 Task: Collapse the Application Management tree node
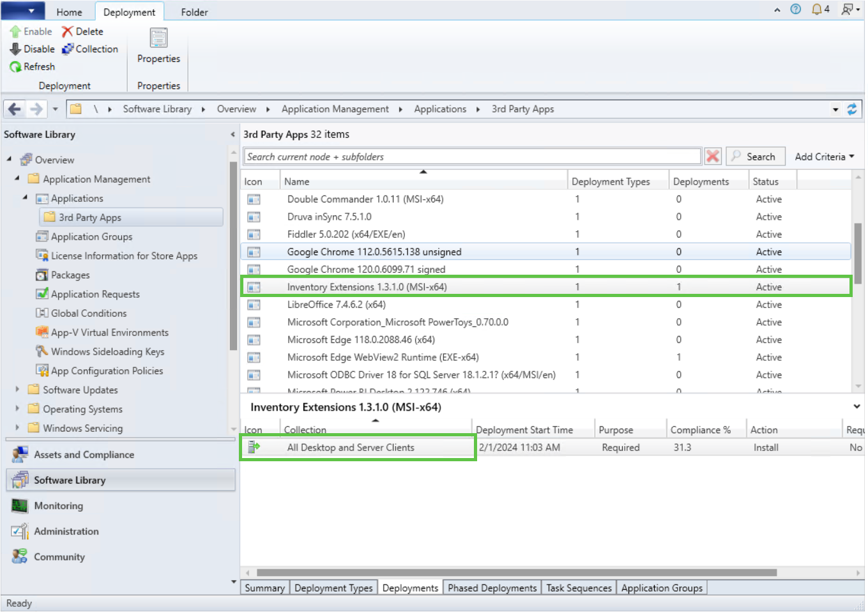pos(17,178)
